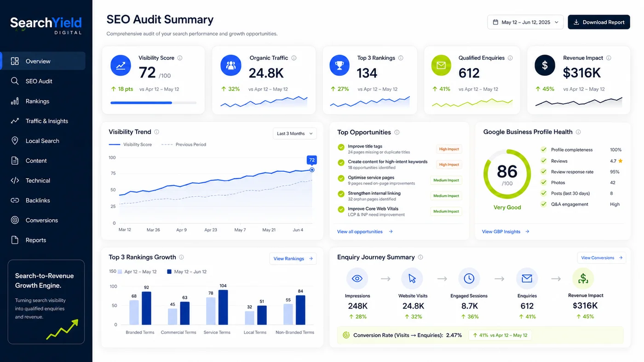Viewport: 644px width, 362px height.
Task: Click the Overview grid icon in sidebar
Action: 15,61
